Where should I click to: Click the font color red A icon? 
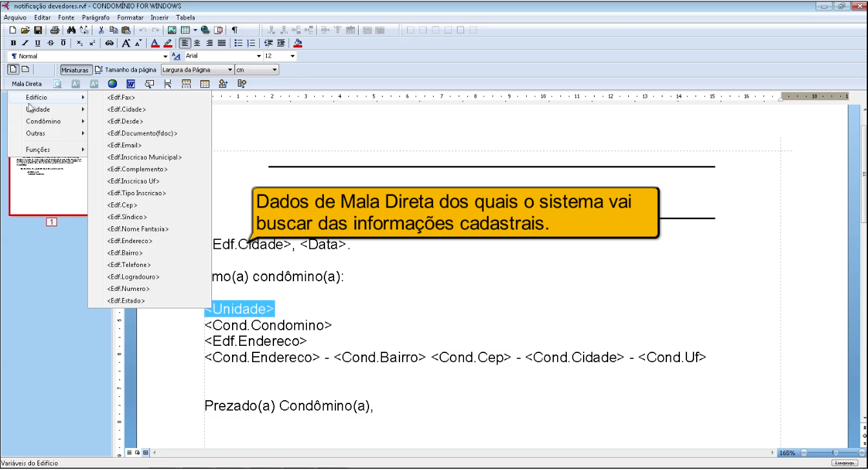coord(154,43)
